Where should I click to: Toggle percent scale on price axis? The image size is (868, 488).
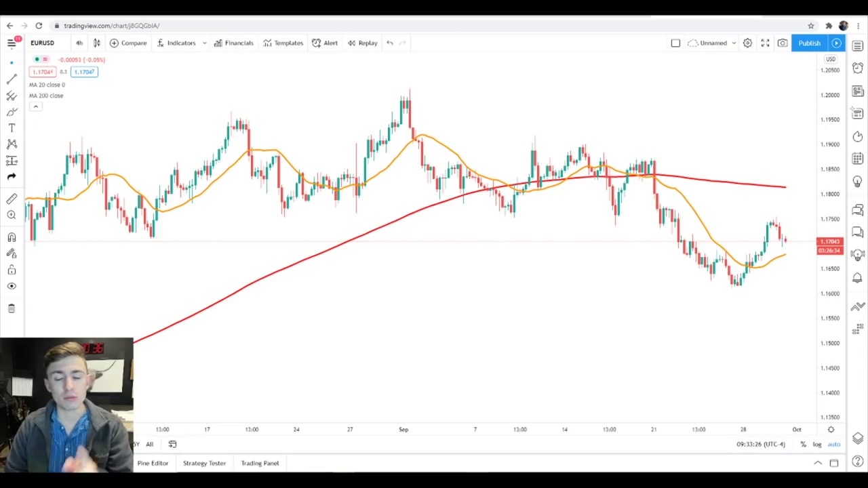tap(803, 445)
